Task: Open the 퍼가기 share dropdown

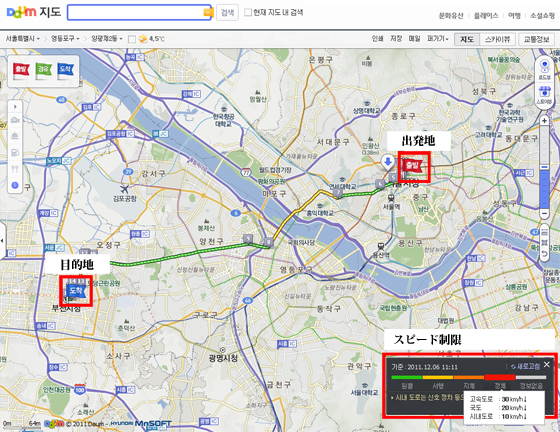Action: pos(438,39)
